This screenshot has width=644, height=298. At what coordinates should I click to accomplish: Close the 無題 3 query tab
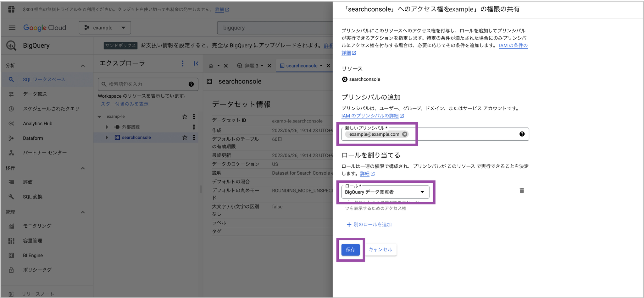pos(269,66)
